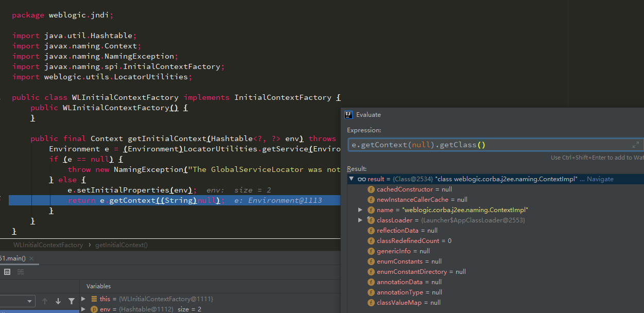Click the field icon of annotationData
This screenshot has width=644, height=313.
tap(371, 282)
